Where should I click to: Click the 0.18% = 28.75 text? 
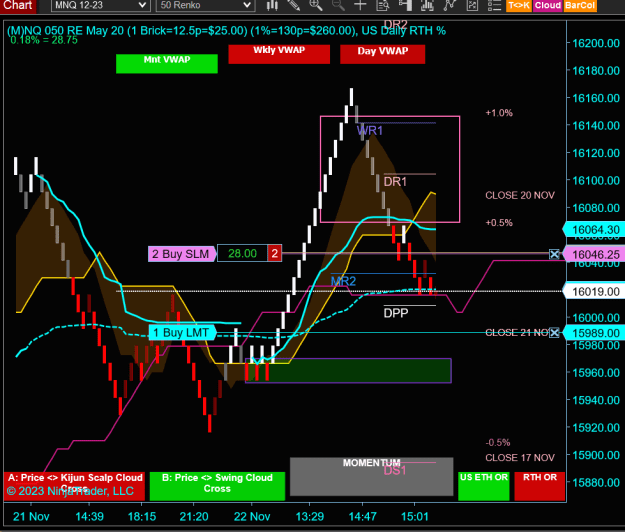click(x=44, y=40)
